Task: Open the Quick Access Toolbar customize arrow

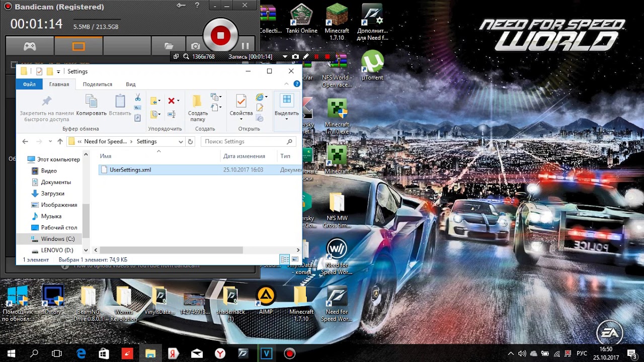Action: coord(58,71)
